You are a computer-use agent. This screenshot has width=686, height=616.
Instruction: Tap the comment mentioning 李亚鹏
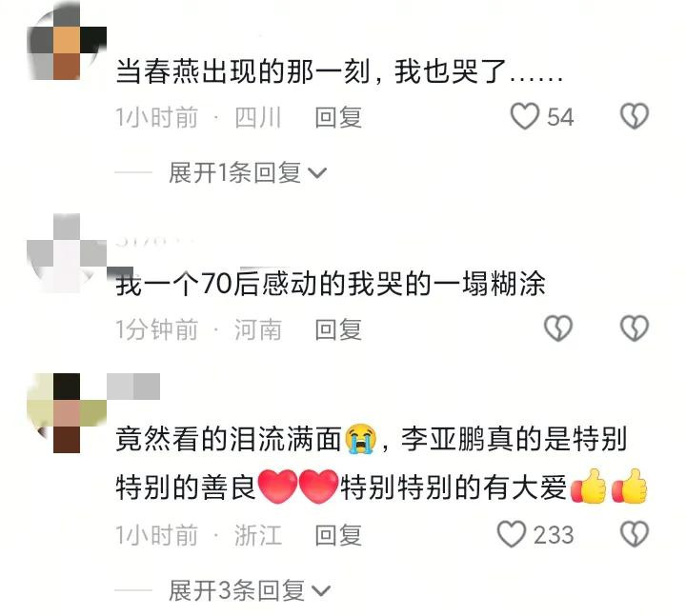[381, 463]
